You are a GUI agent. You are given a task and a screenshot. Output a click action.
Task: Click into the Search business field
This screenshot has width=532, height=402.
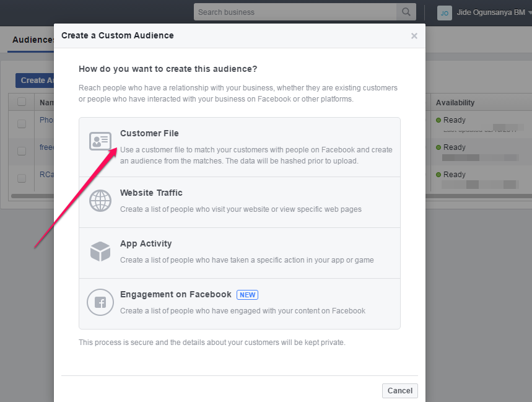295,12
